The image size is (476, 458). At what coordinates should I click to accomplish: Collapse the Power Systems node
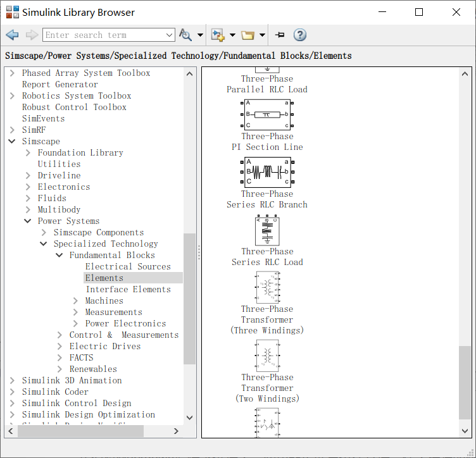coord(28,221)
